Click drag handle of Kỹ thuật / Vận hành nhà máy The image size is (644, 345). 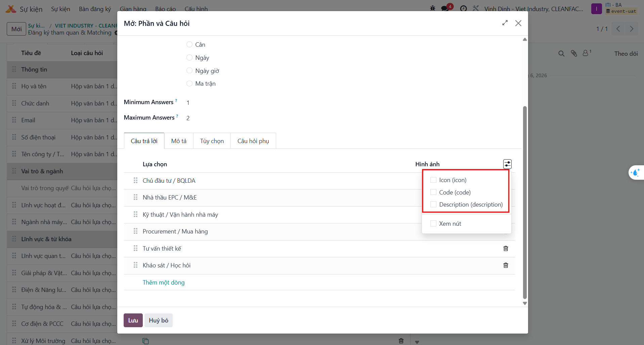pyautogui.click(x=135, y=214)
